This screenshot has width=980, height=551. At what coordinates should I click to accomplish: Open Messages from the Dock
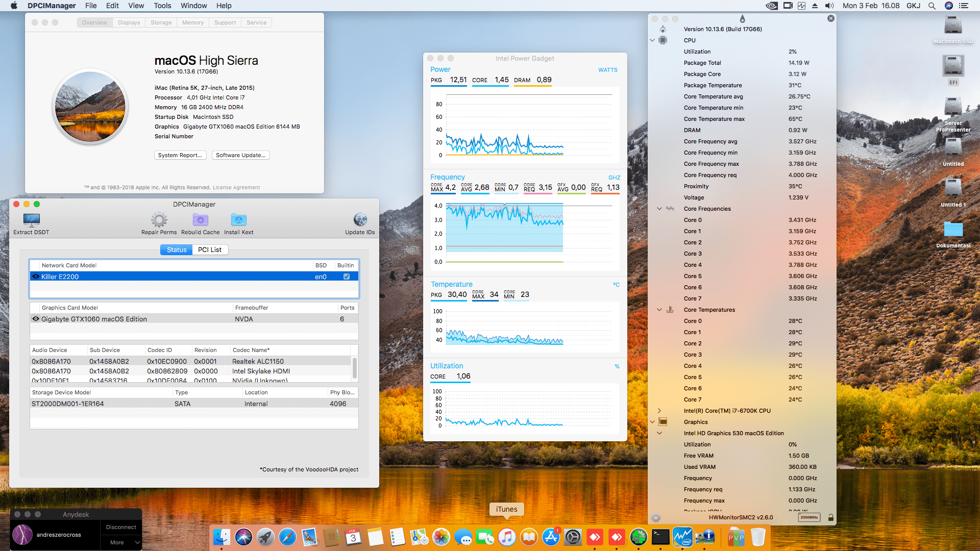click(x=463, y=537)
